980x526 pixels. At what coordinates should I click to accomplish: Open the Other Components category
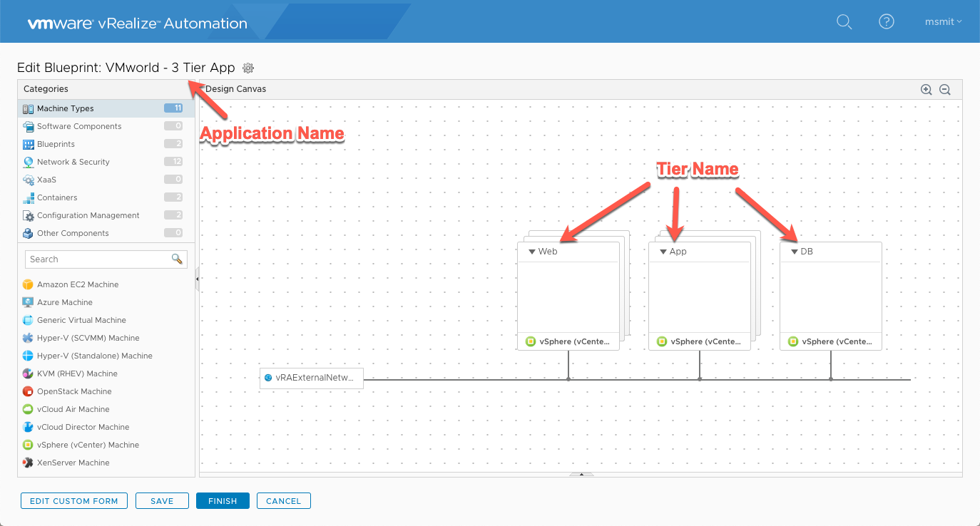pyautogui.click(x=106, y=233)
